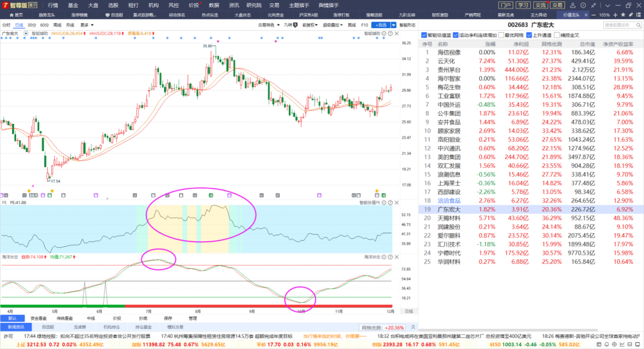Collapse bottom panel with double-chevron icon
644x349 pixels.
(x=413, y=327)
